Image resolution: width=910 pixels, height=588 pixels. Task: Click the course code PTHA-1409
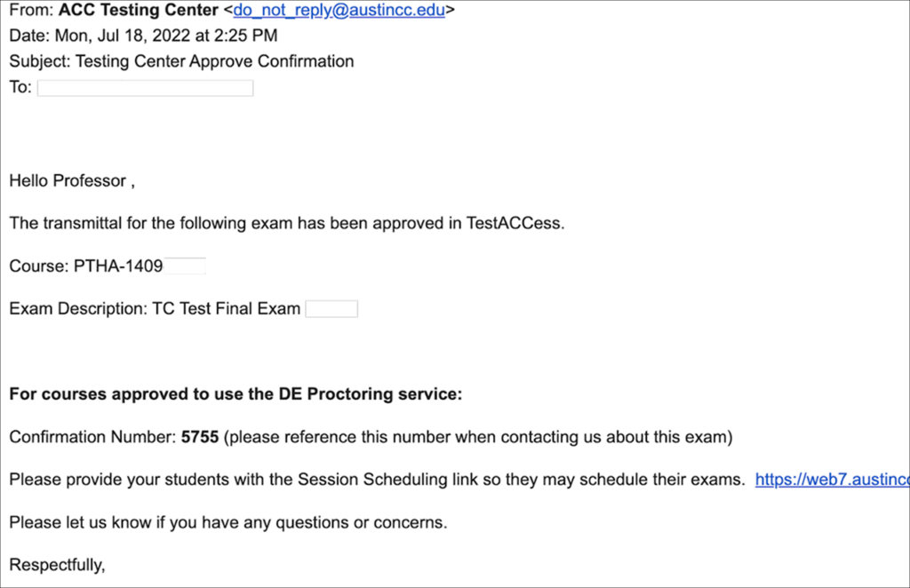click(118, 266)
